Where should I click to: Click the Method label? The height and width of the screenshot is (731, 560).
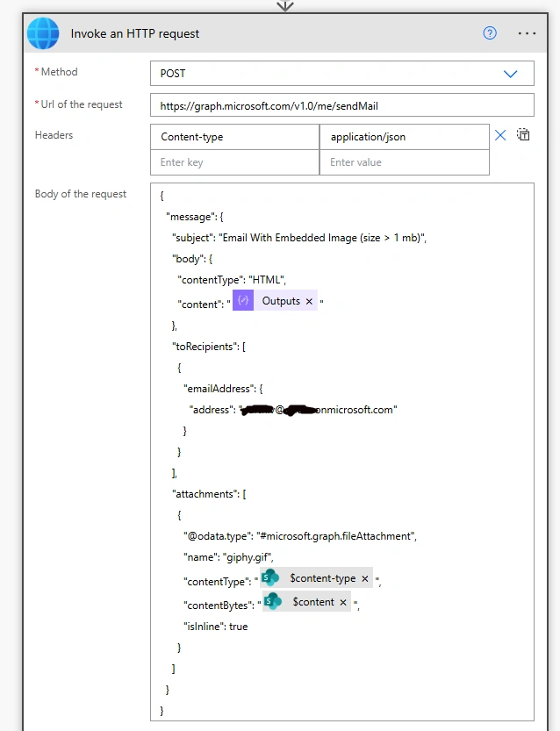click(59, 72)
